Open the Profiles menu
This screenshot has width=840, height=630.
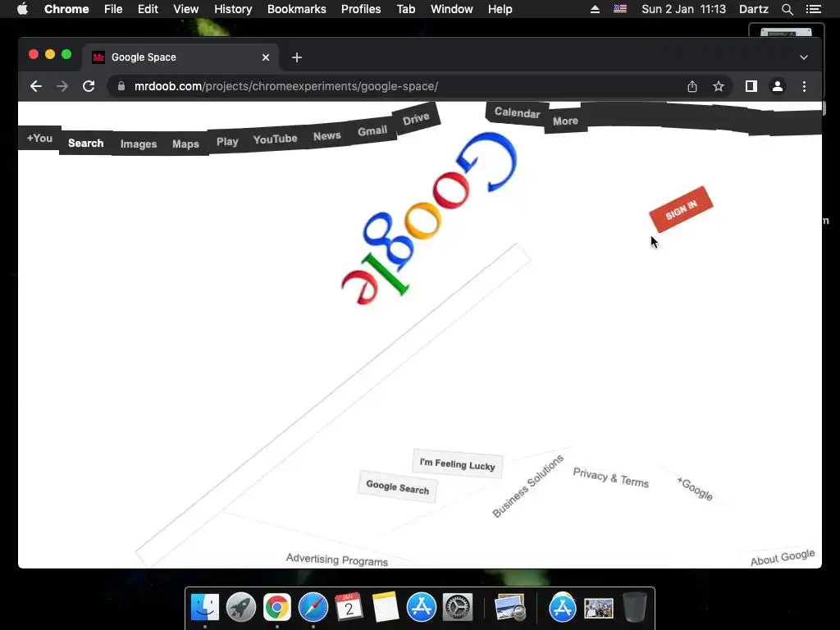361,9
